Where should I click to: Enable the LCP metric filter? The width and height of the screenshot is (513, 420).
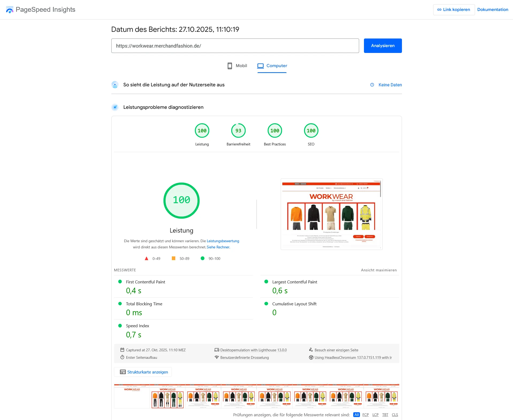375,415
